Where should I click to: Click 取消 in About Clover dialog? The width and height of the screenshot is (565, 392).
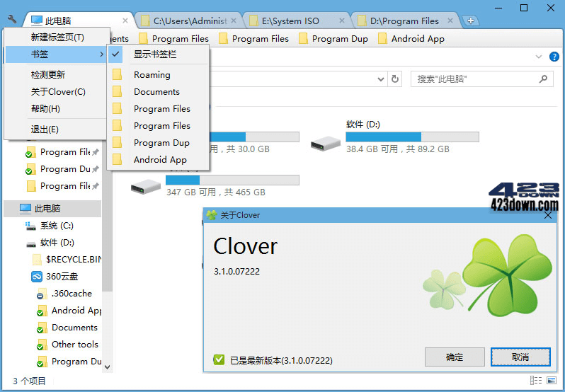click(x=520, y=357)
